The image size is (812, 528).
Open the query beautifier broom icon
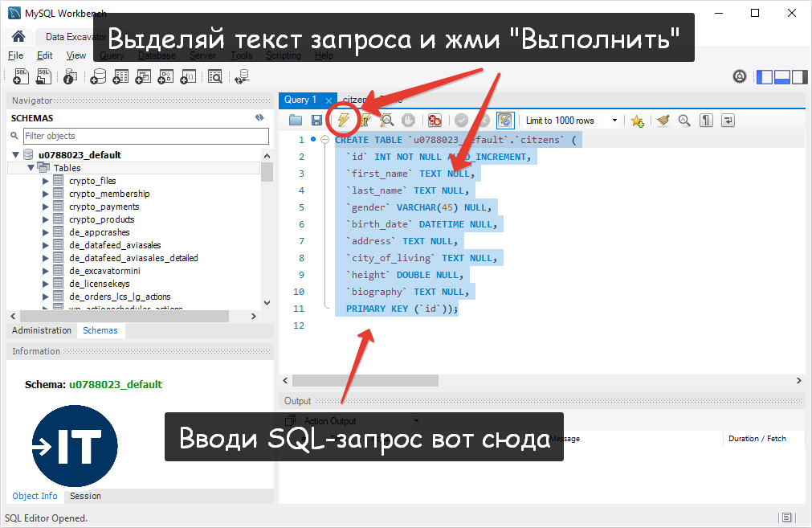[662, 120]
